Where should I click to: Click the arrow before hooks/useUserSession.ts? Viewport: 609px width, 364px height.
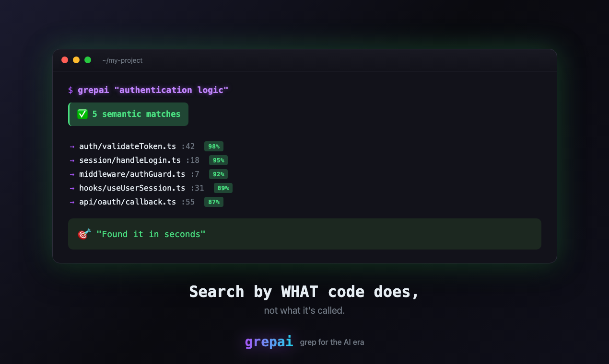point(72,188)
